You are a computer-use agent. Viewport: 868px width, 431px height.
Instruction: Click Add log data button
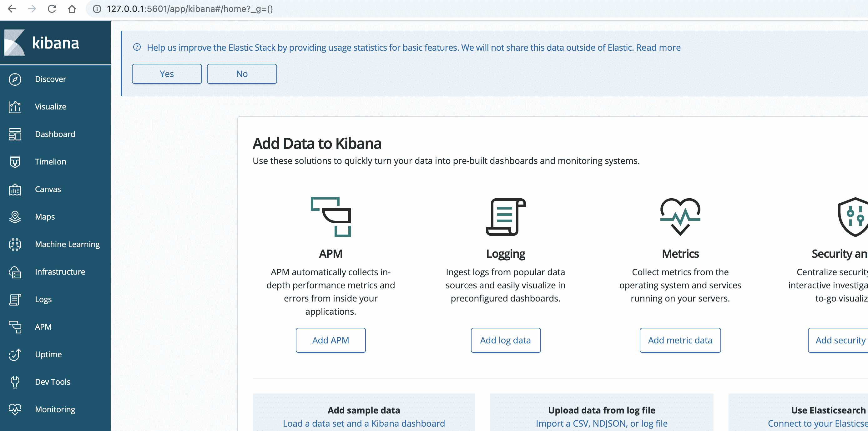coord(505,340)
